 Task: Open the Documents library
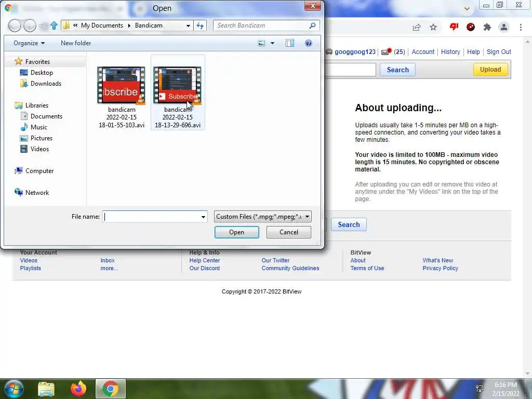tap(46, 116)
